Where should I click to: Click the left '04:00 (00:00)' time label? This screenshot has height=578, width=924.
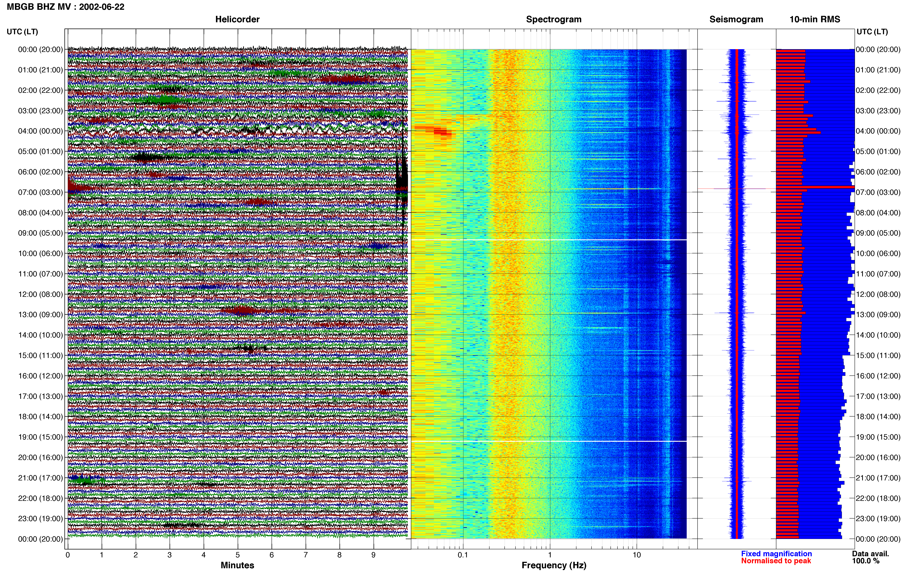click(x=40, y=131)
